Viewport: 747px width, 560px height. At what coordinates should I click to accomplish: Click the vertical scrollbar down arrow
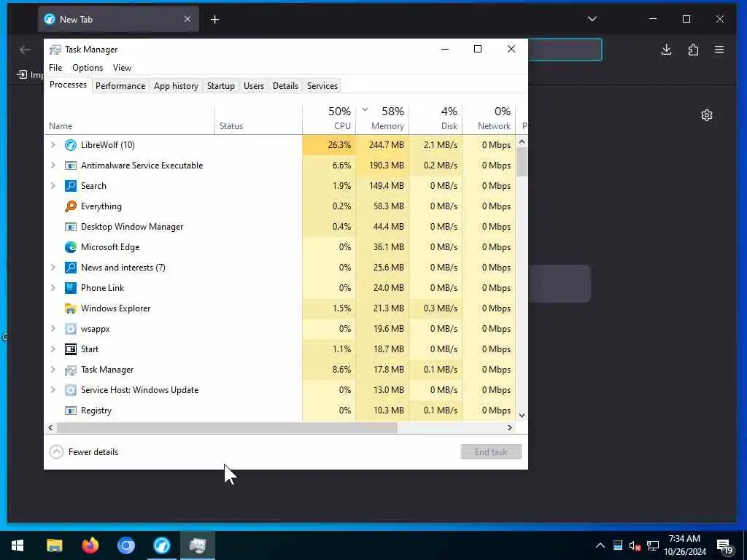[x=522, y=416]
